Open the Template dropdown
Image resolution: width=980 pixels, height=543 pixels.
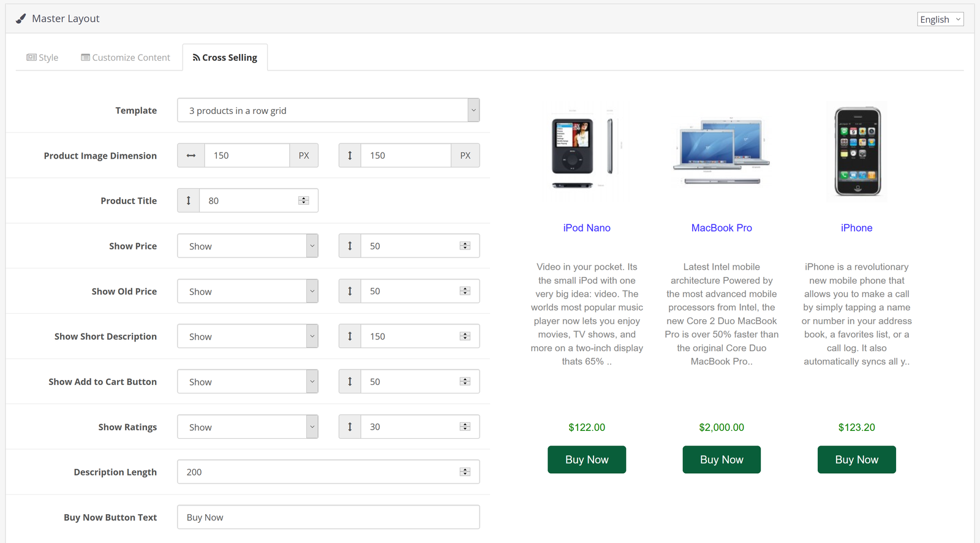(x=328, y=110)
